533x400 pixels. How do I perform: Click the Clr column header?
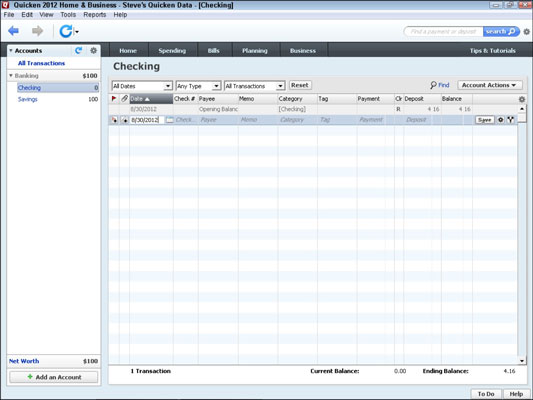click(x=398, y=99)
